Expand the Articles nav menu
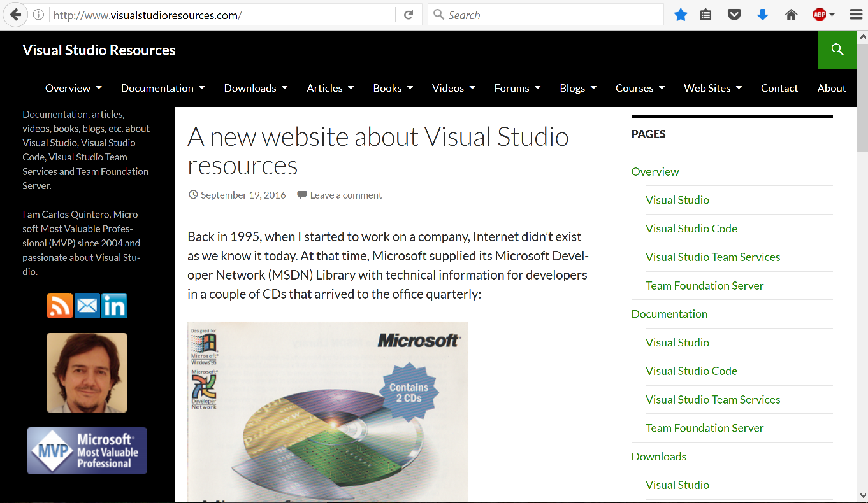Screen dimensions: 868x503 click(331, 88)
